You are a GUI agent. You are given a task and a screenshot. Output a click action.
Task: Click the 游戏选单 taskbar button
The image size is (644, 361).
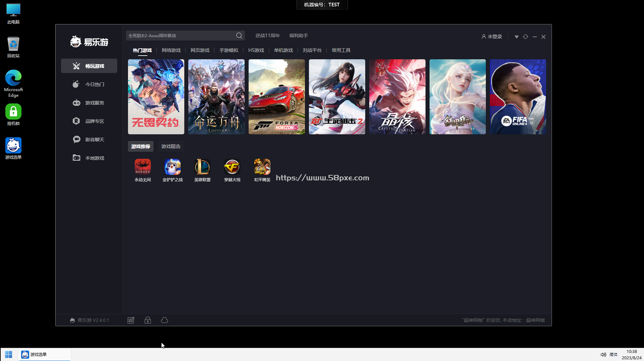[x=45, y=354]
